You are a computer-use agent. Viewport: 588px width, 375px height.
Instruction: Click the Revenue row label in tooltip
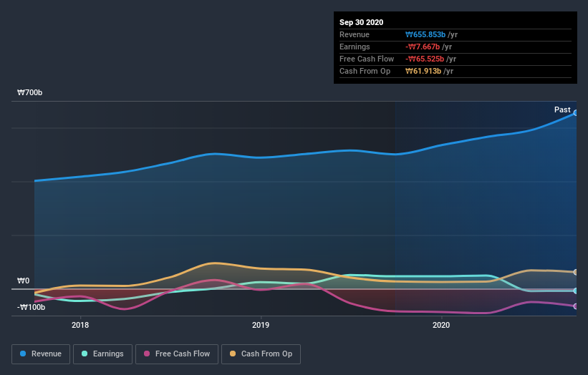coord(355,34)
